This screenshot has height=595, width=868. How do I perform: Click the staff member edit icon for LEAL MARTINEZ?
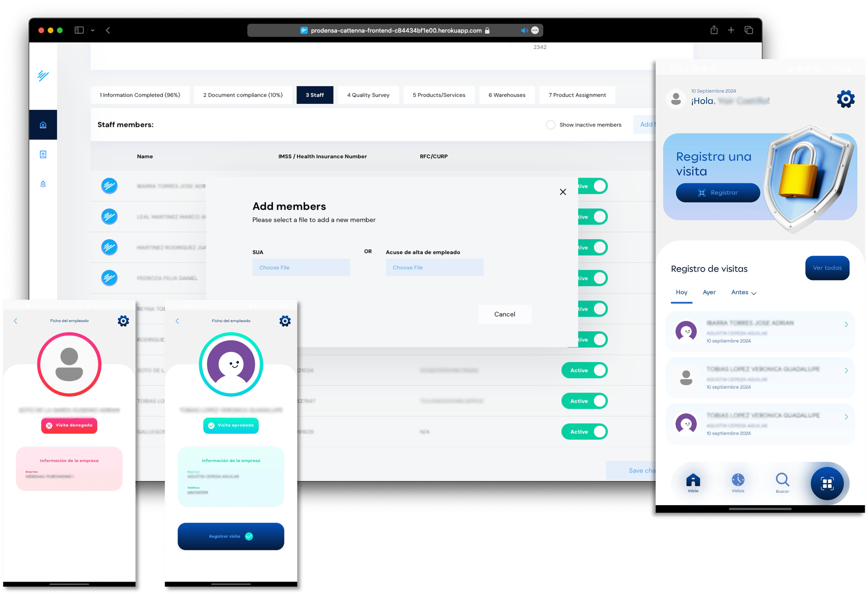click(x=109, y=217)
